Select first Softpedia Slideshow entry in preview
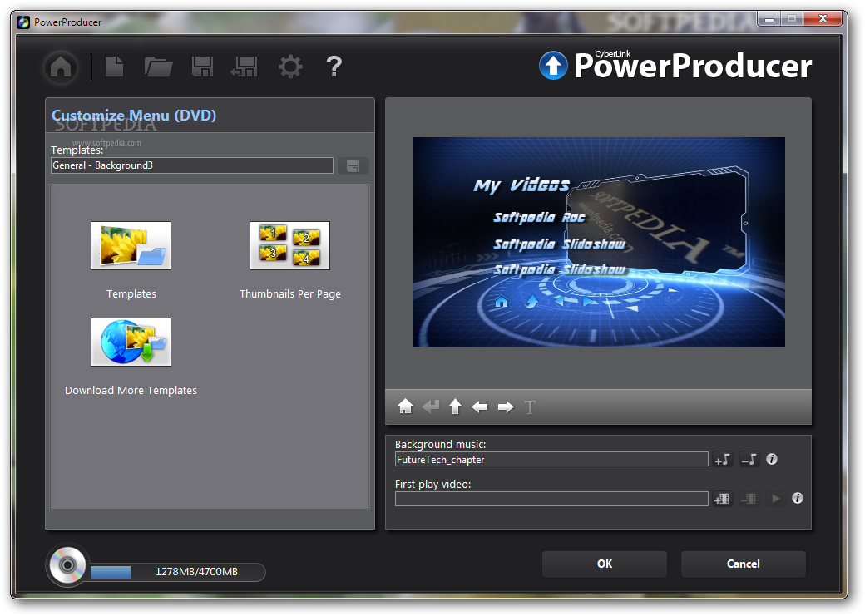 [560, 244]
